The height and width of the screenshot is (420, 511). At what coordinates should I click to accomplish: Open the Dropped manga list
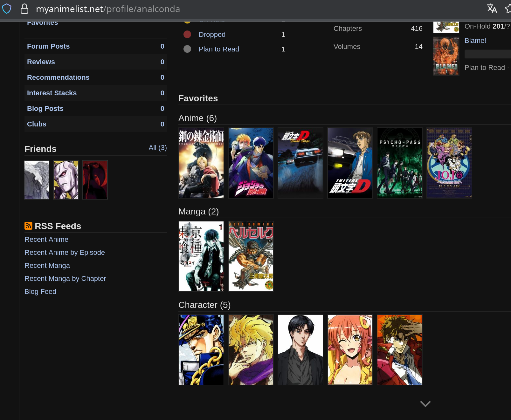coord(212,35)
